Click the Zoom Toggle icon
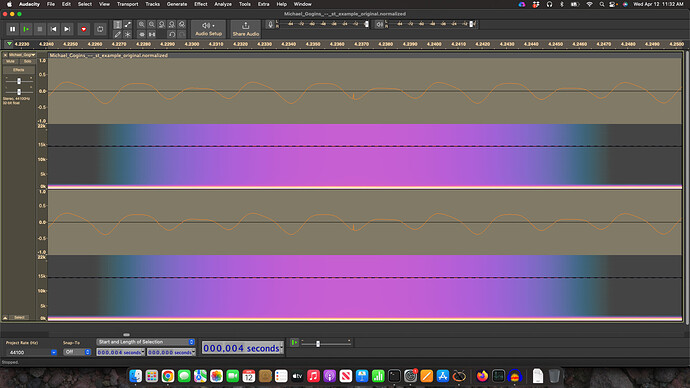 (x=182, y=24)
